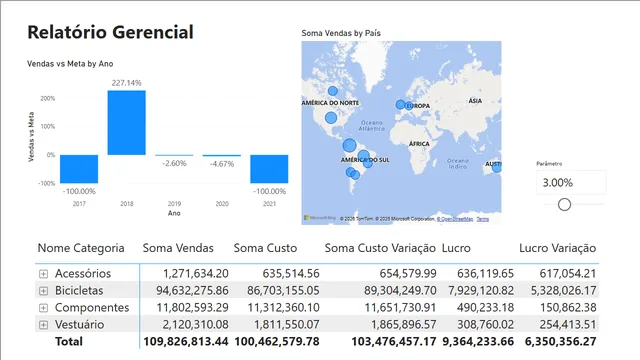The image size is (640, 360).
Task: Select the 2019 bar at -2.60%
Action: coord(174,156)
